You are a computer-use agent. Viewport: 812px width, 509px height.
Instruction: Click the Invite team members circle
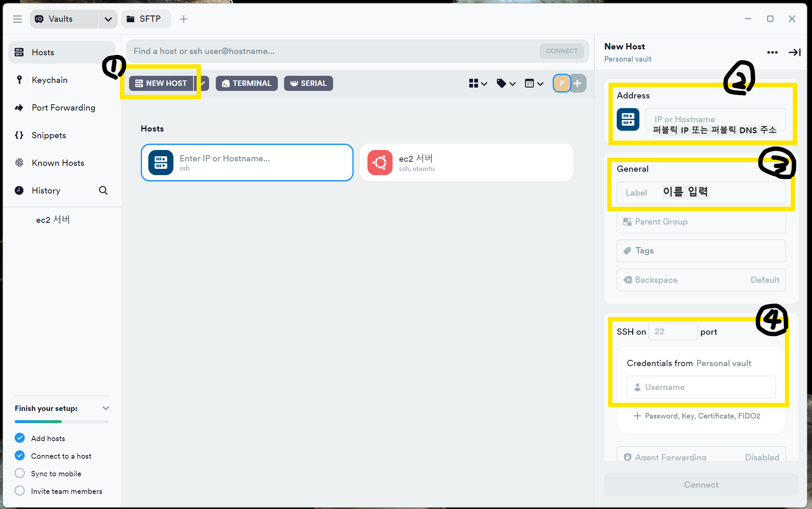[x=20, y=491]
